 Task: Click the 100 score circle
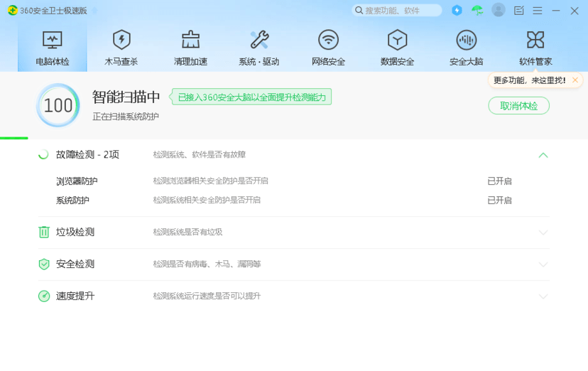pyautogui.click(x=58, y=105)
